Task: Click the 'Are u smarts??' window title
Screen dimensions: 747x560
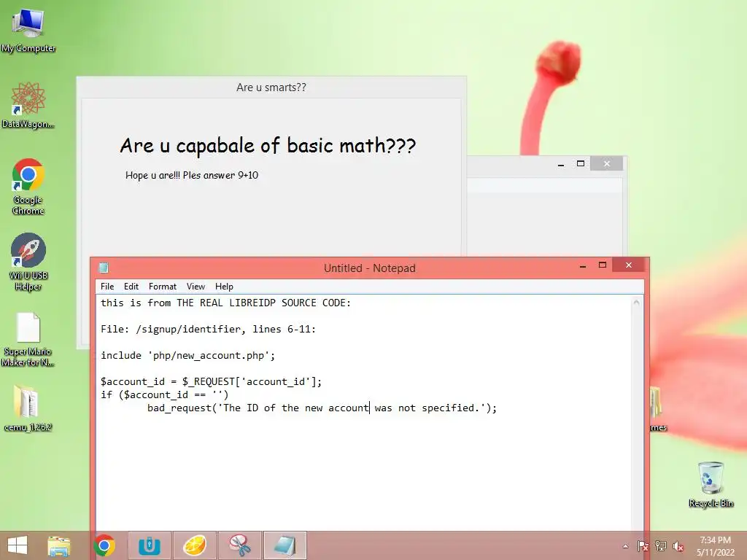Action: pyautogui.click(x=271, y=87)
